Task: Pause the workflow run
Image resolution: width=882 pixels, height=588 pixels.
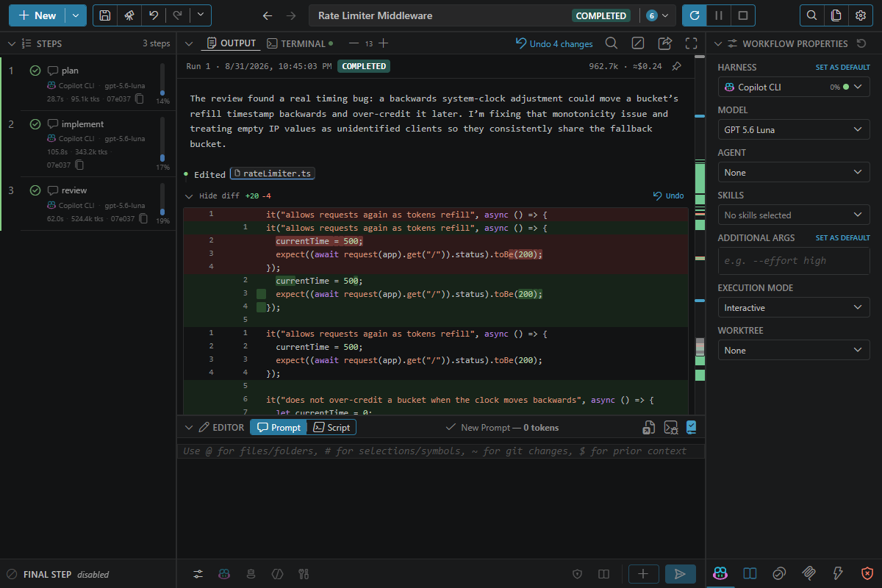Action: [x=719, y=15]
